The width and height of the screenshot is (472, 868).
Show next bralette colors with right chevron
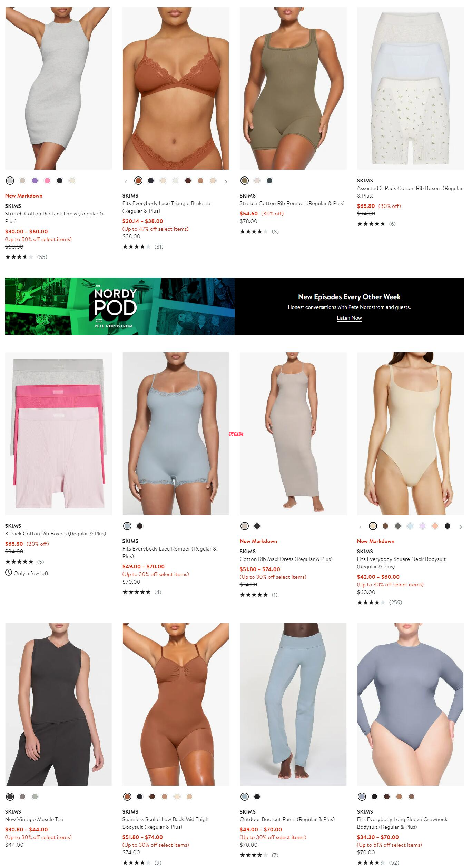[x=226, y=181]
